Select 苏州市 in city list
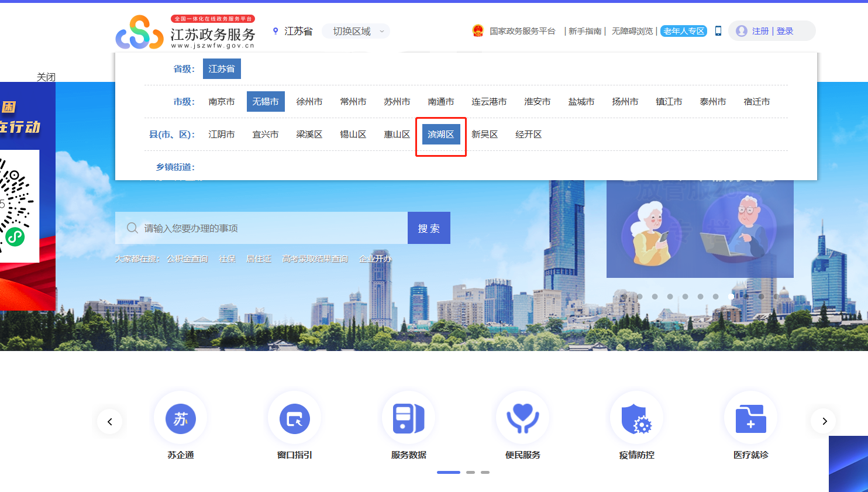The width and height of the screenshot is (868, 492). click(x=397, y=102)
